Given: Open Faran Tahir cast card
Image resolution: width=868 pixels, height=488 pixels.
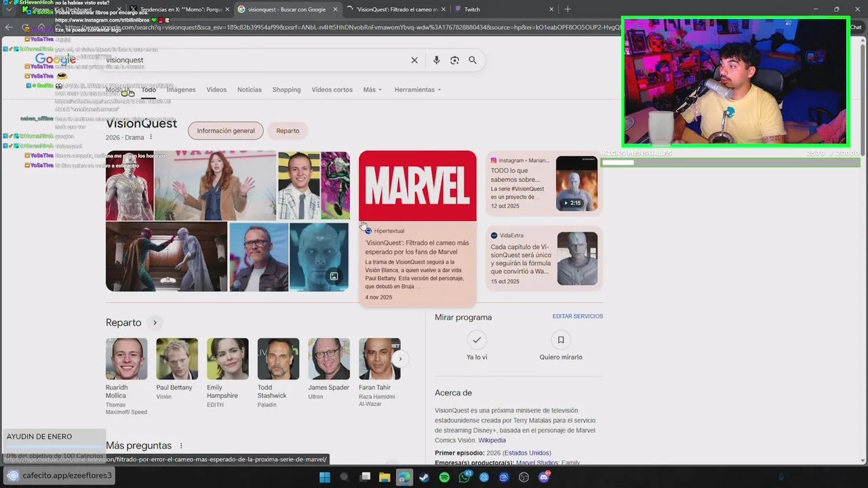Looking at the screenshot, I should pyautogui.click(x=379, y=373).
